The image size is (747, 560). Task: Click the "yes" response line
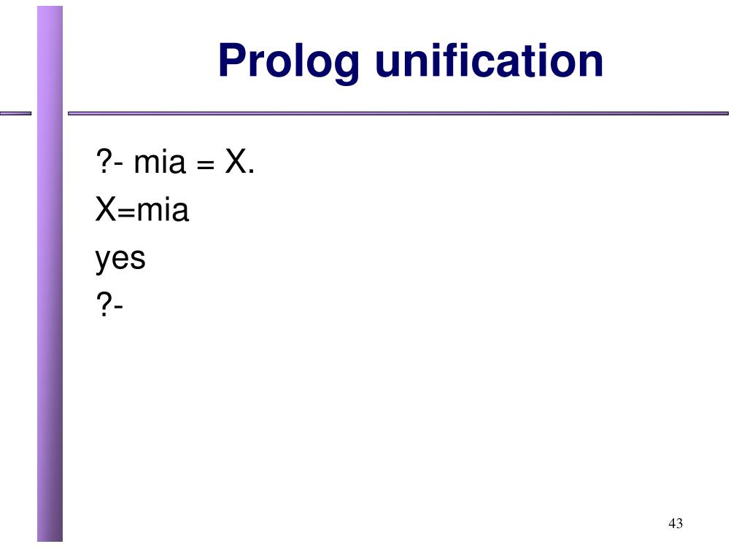coord(120,260)
